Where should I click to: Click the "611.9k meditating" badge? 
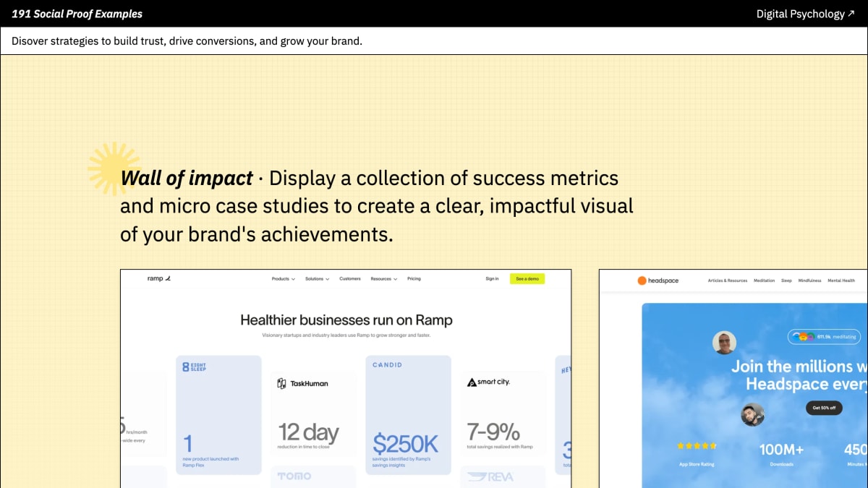[824, 337]
